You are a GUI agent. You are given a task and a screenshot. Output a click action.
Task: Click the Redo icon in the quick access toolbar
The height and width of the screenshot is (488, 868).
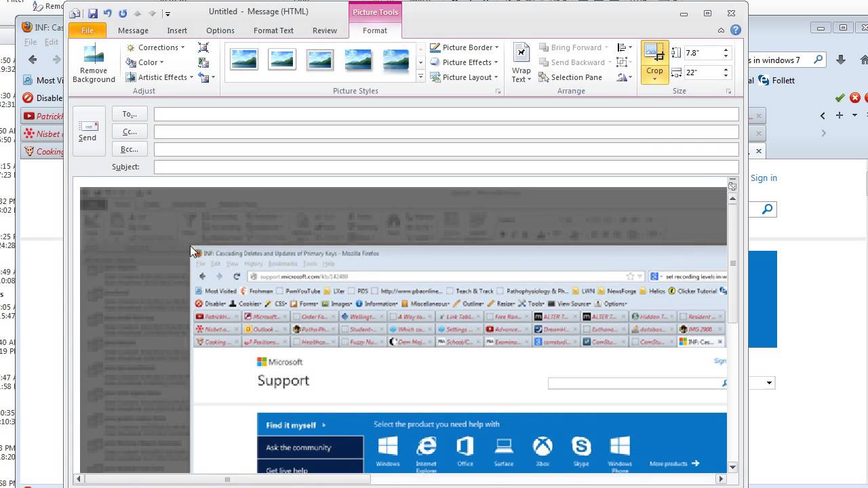[122, 13]
